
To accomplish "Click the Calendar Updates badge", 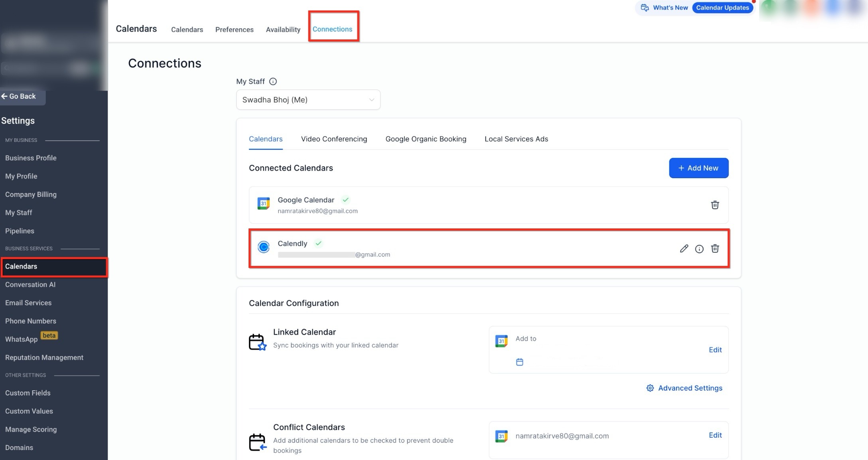I will coord(722,8).
